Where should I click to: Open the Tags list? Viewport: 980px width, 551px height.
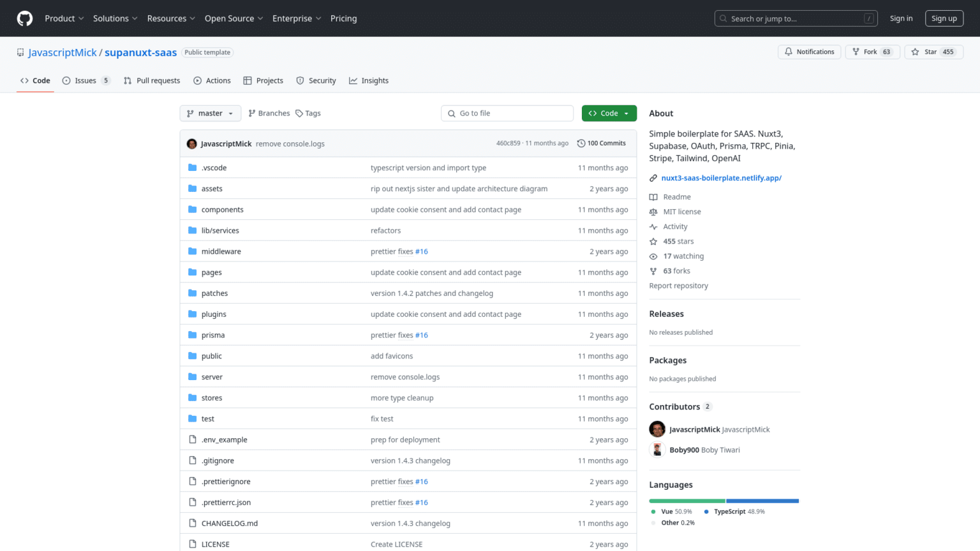coord(308,114)
